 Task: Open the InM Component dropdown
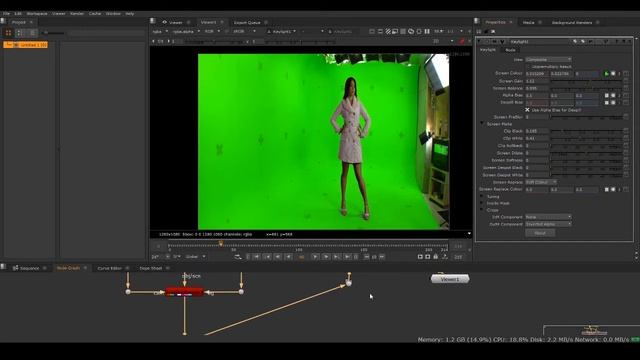548,217
